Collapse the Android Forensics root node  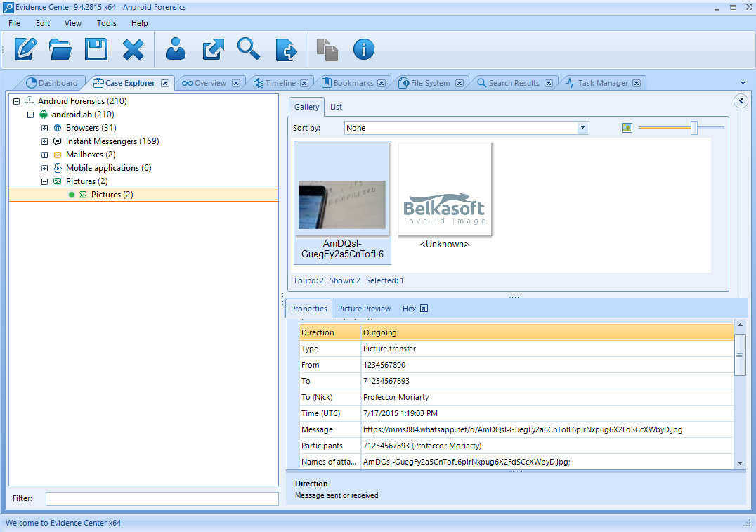pos(16,101)
